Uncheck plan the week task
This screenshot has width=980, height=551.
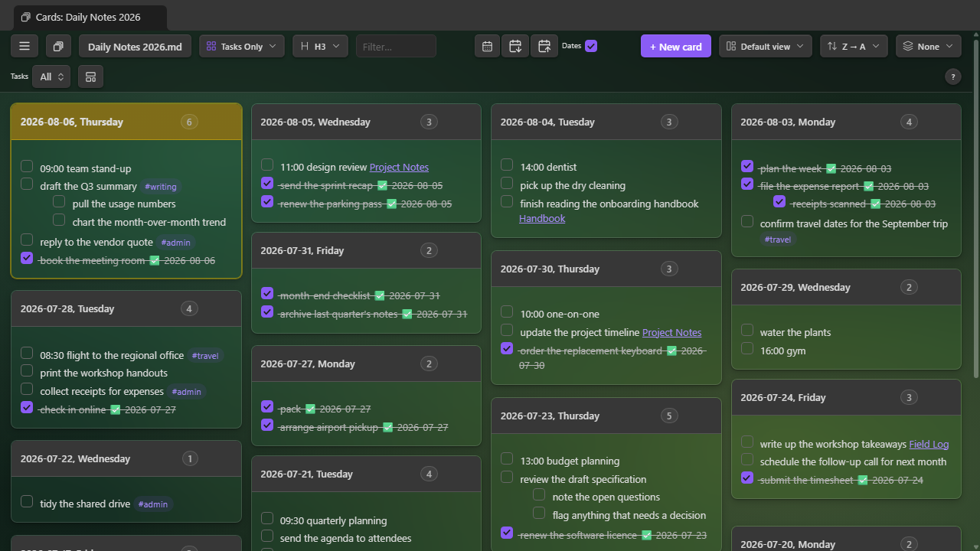click(747, 166)
